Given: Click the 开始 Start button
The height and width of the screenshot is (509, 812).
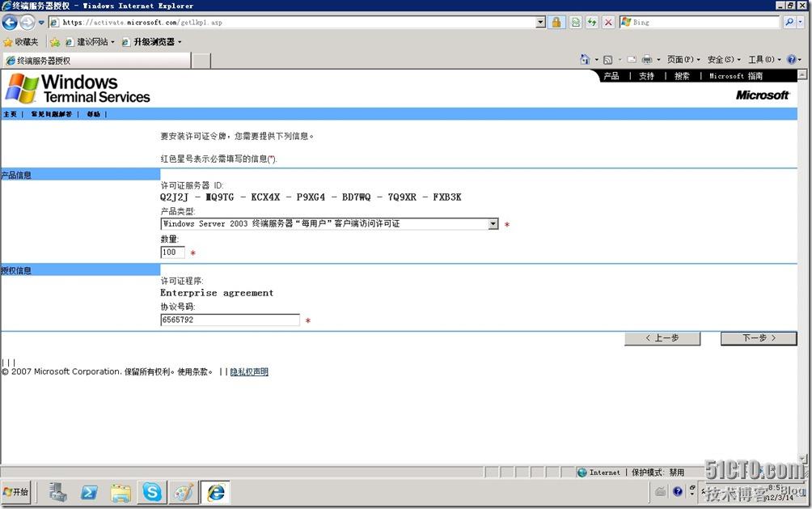Looking at the screenshot, I should pos(16,492).
